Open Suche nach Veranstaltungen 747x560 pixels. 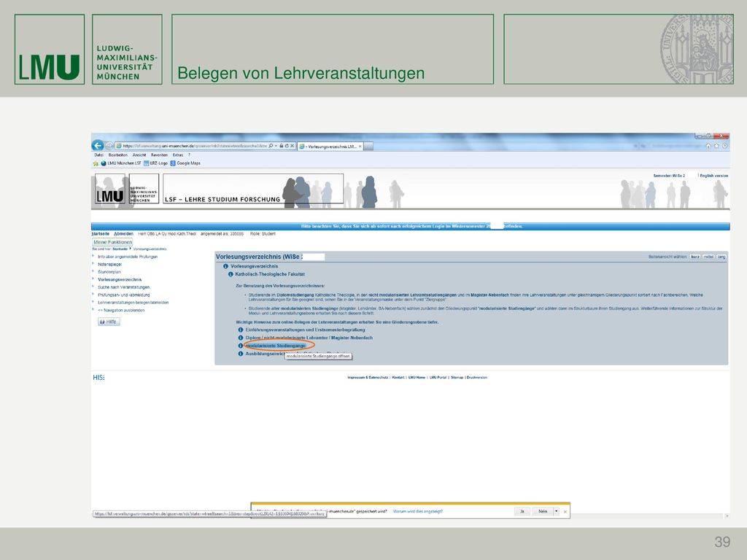click(123, 287)
